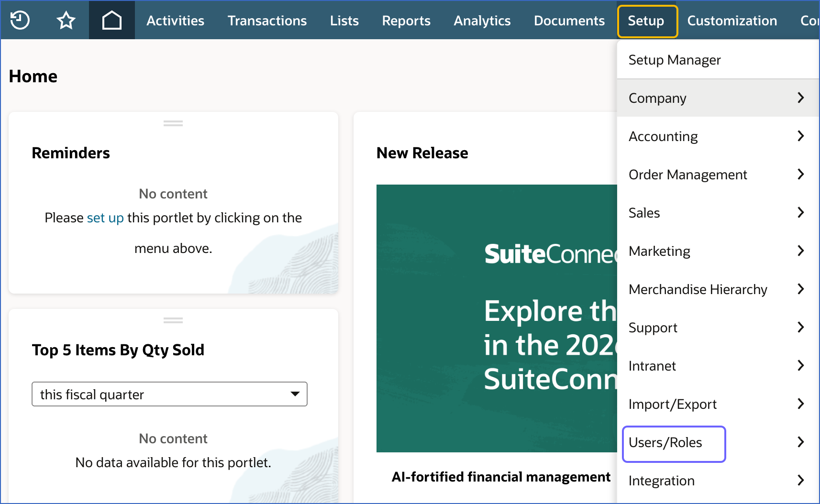This screenshot has width=820, height=504.
Task: Select the Marketing setup entry
Action: pos(659,251)
